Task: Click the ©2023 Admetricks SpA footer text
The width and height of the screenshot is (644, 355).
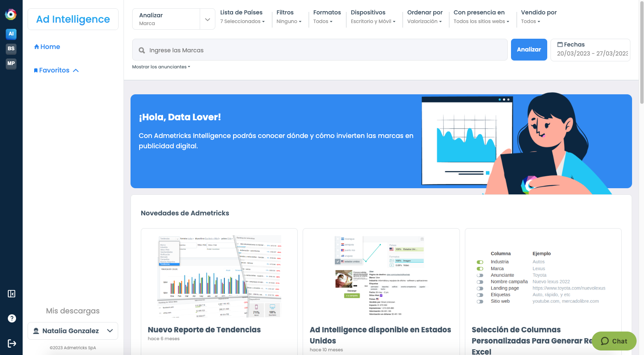Action: 73,348
